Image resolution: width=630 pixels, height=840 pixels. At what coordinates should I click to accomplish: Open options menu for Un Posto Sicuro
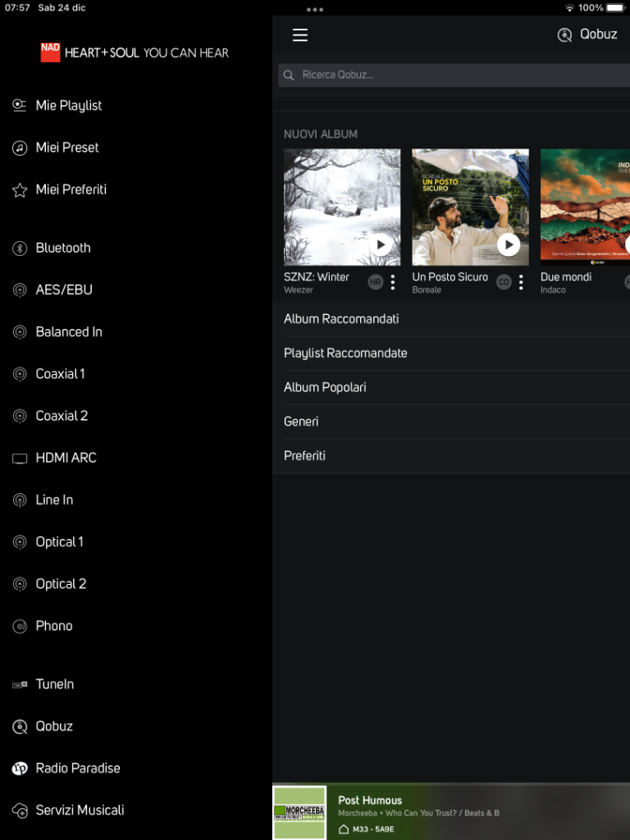pyautogui.click(x=521, y=282)
